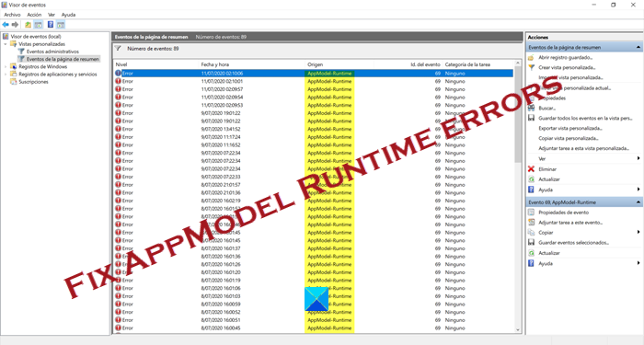Toggle the show/hide action pane toolbar icon
This screenshot has width=644, height=345.
point(61,25)
